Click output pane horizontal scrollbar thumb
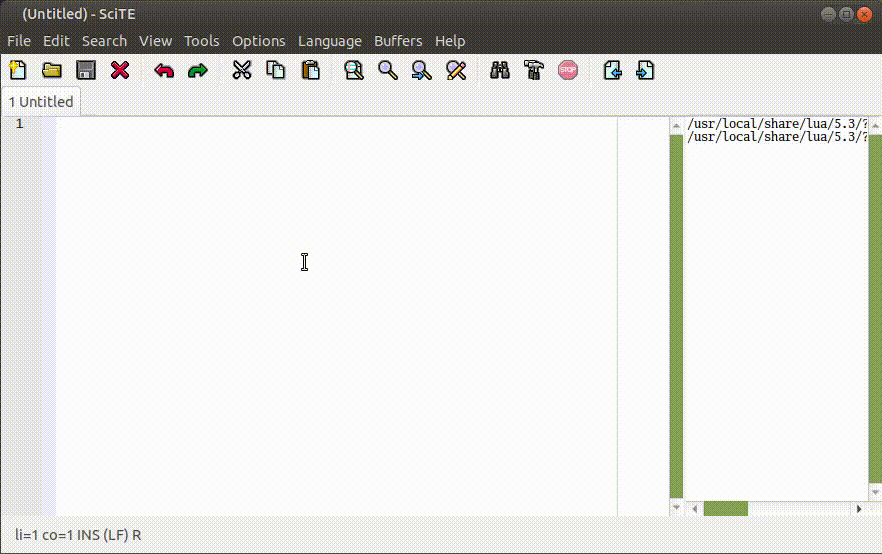 point(726,508)
